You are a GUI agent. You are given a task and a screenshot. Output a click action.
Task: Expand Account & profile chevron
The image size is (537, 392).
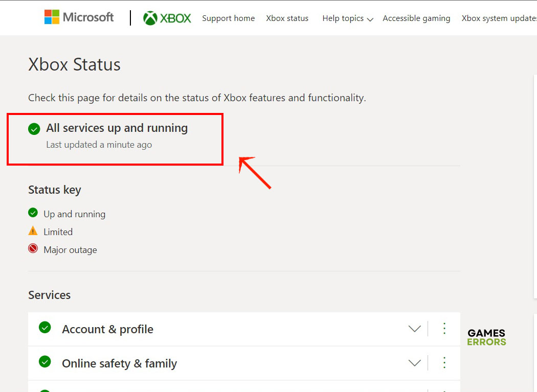415,329
